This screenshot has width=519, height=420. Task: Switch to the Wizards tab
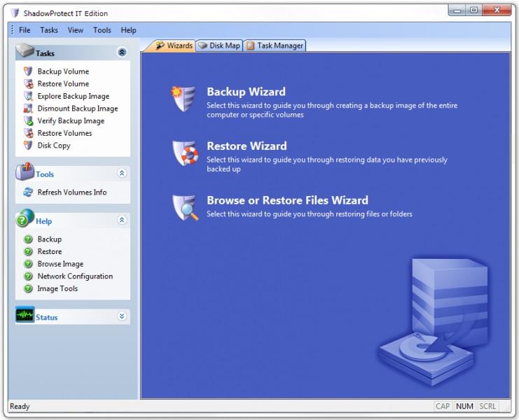click(174, 45)
